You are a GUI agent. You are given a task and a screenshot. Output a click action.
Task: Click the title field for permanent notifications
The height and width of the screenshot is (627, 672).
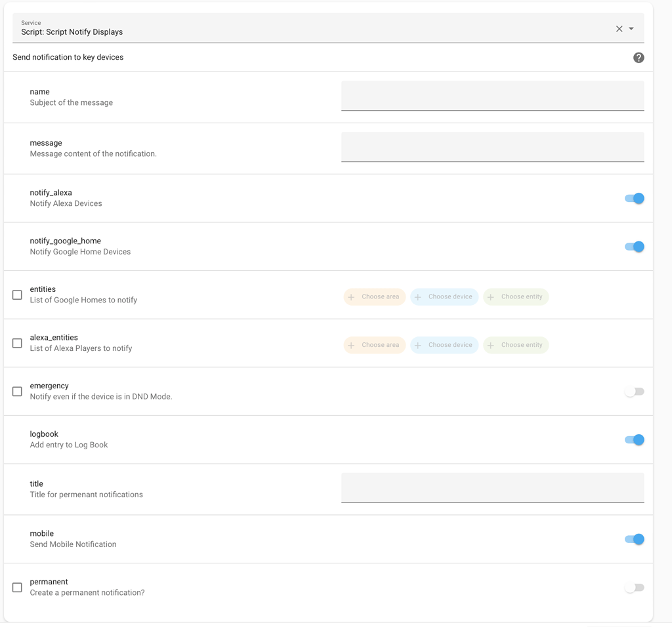492,488
